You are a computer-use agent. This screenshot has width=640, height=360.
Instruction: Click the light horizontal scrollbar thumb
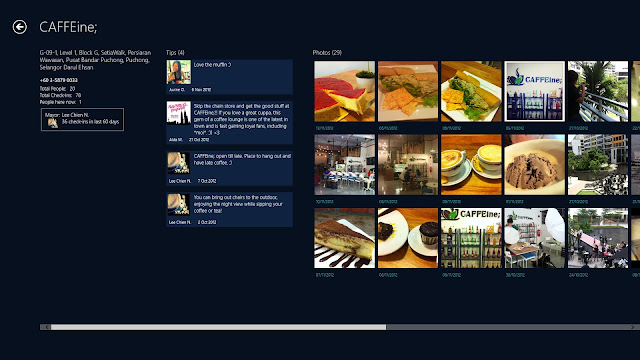(218, 327)
